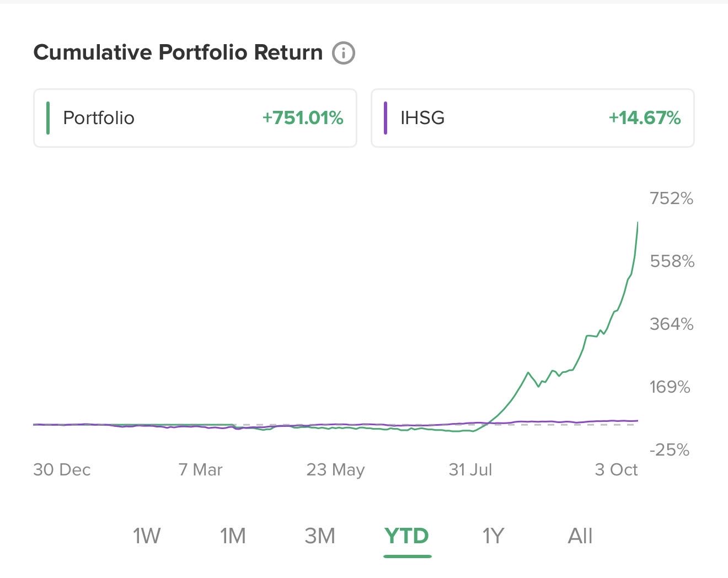
Task: Click the +14.67% IHSG return value
Action: point(645,118)
